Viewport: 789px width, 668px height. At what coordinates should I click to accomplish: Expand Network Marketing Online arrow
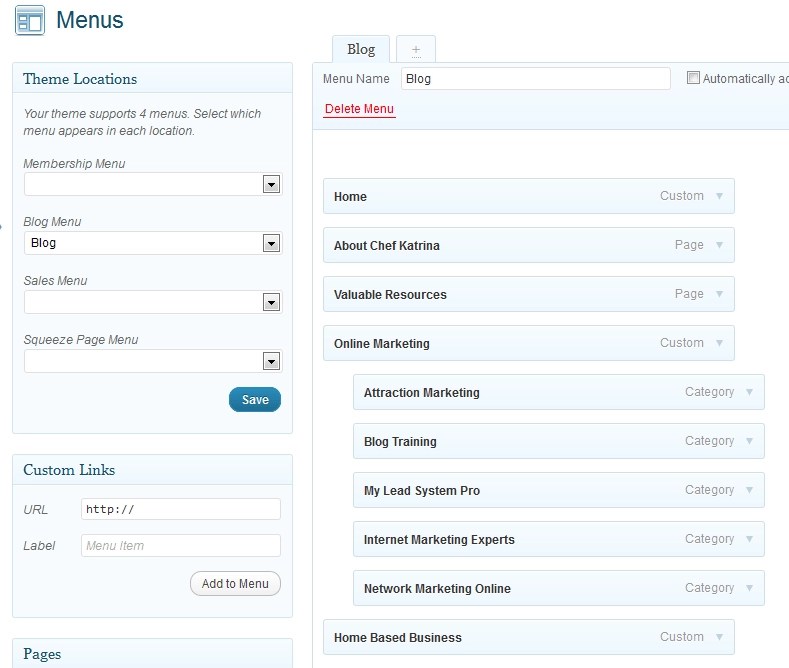coord(749,588)
